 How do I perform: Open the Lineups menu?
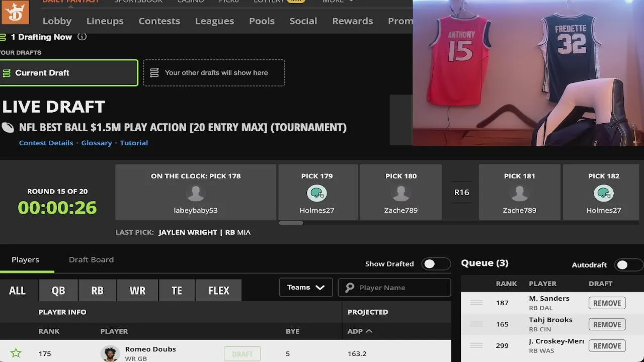click(105, 21)
